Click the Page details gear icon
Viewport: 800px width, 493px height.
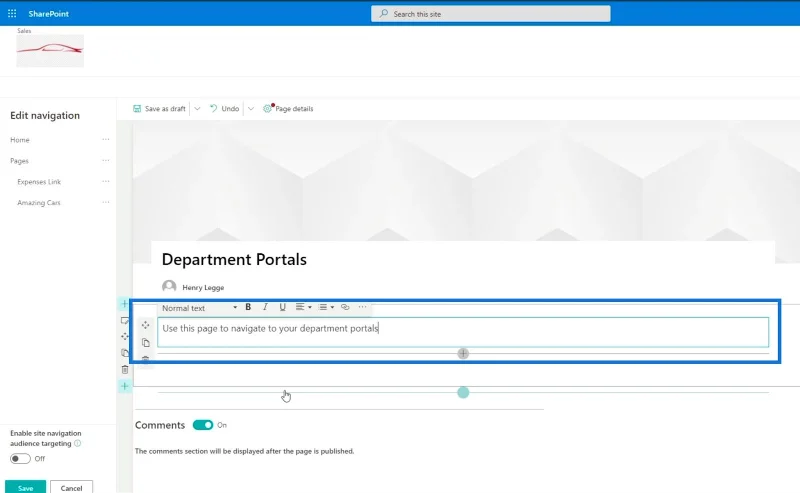point(267,109)
